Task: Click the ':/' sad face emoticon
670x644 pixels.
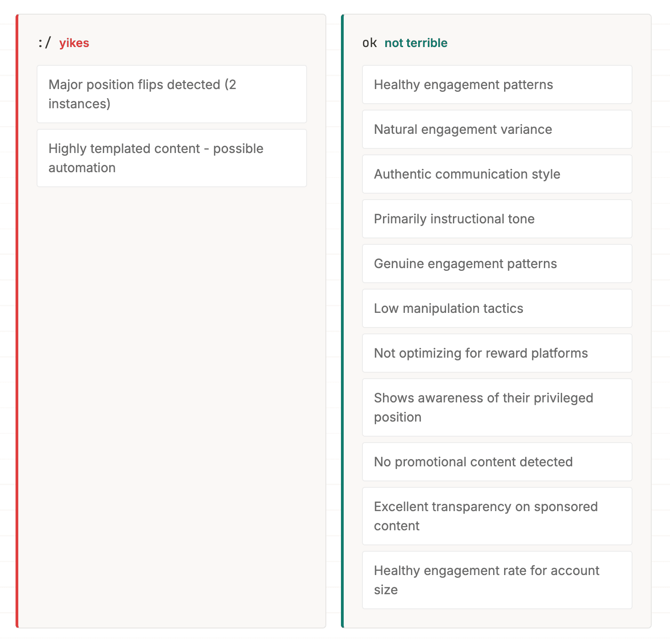Action: [44, 43]
